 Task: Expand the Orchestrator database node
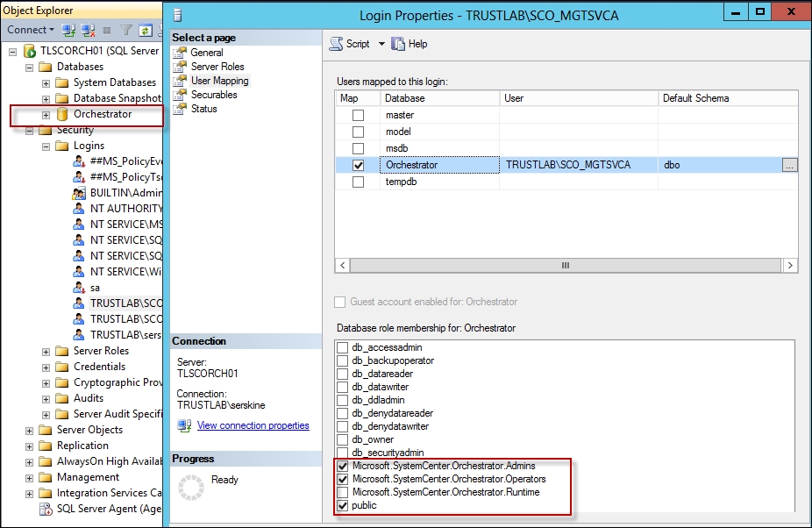click(46, 115)
